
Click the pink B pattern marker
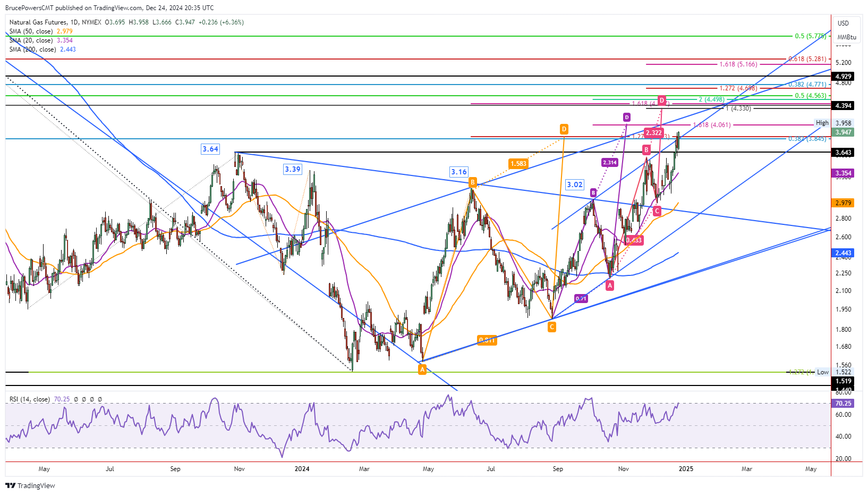[x=646, y=150]
